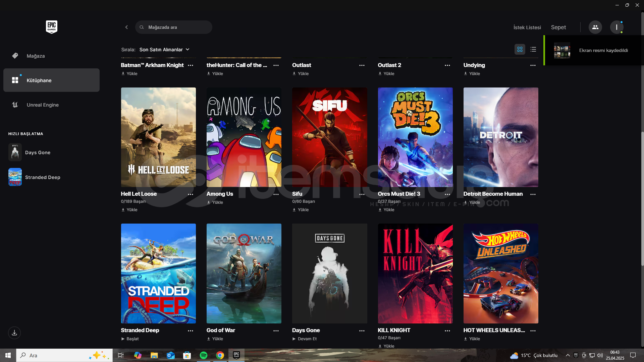Open options menu for Hell Let Loose

click(191, 194)
